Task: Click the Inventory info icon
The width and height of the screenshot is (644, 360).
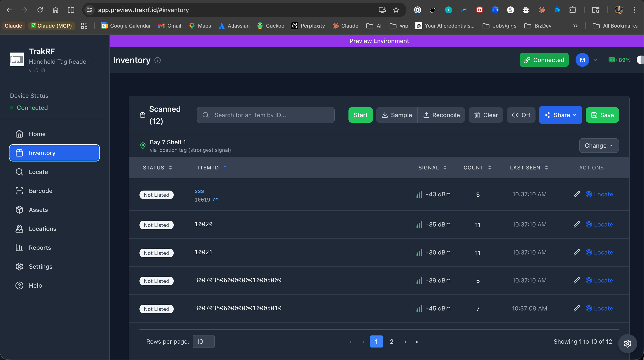Action: coord(158,60)
